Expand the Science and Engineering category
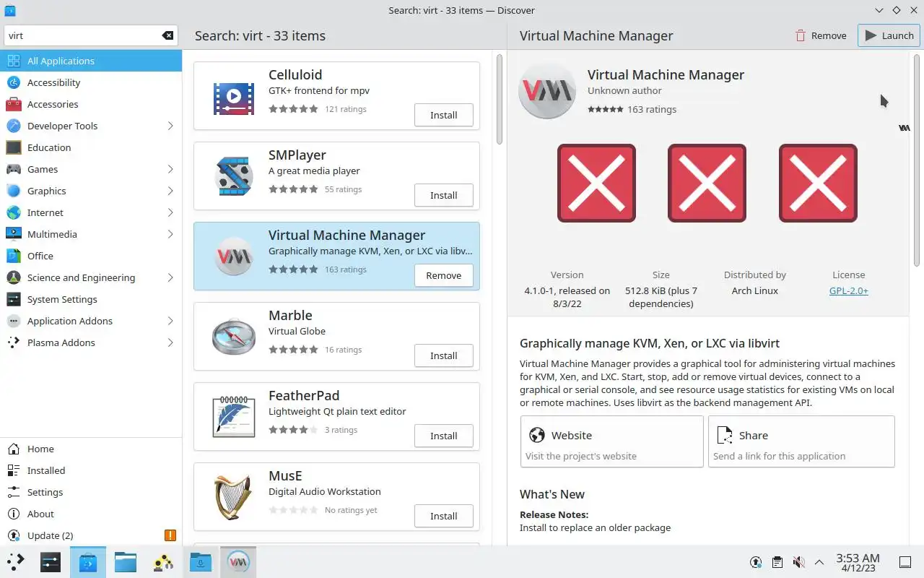Viewport: 924px width, 578px height. pos(170,277)
